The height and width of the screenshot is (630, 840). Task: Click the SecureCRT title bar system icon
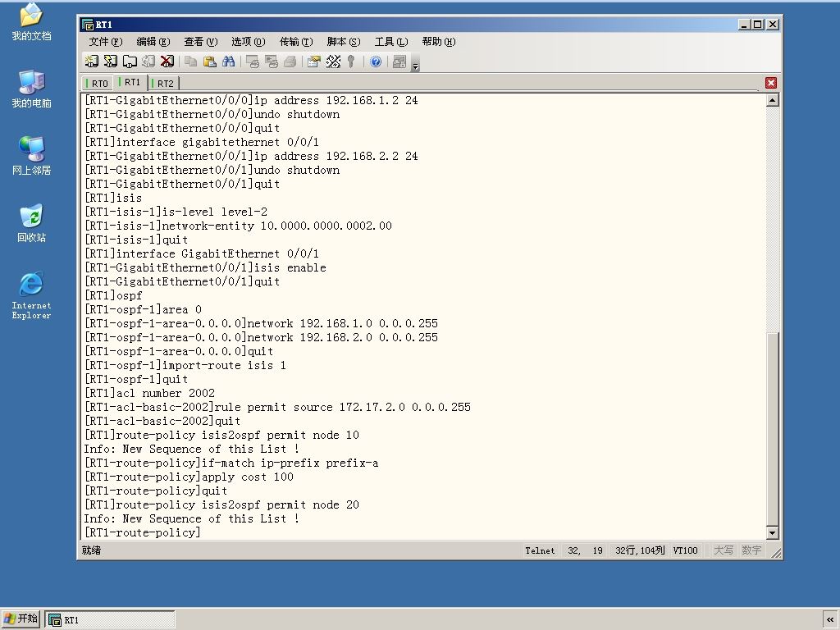88,25
